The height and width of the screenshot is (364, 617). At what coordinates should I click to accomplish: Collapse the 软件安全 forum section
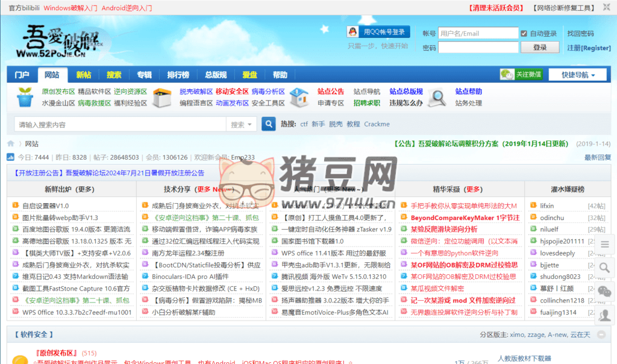click(601, 334)
